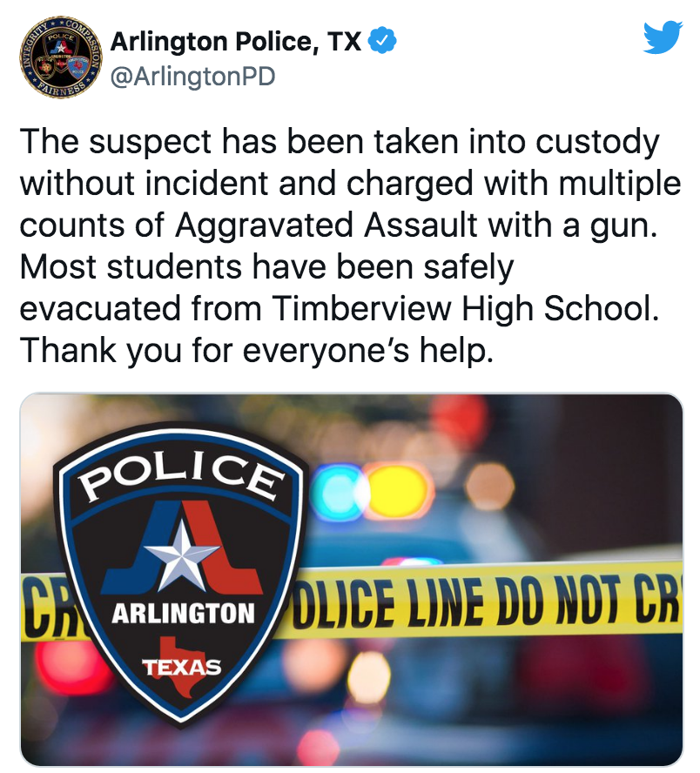Click the tweet's first line about custody

(340, 142)
